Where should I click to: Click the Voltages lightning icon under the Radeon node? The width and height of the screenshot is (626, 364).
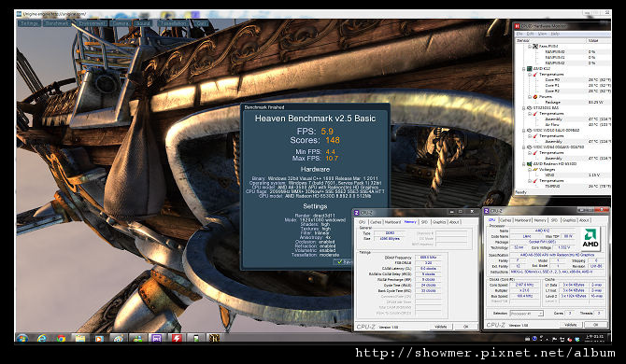[x=535, y=169]
